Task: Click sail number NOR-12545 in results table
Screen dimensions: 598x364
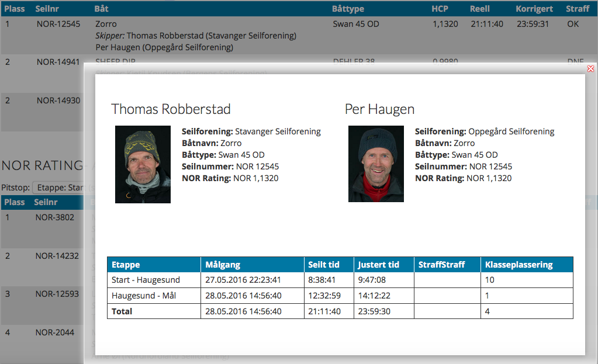Action: click(58, 24)
